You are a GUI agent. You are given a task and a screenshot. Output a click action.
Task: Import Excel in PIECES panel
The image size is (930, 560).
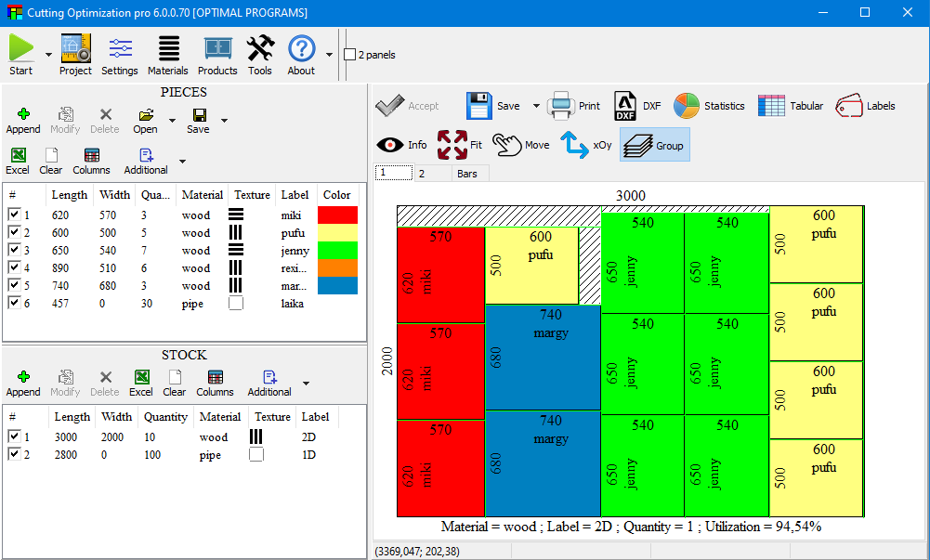(18, 162)
